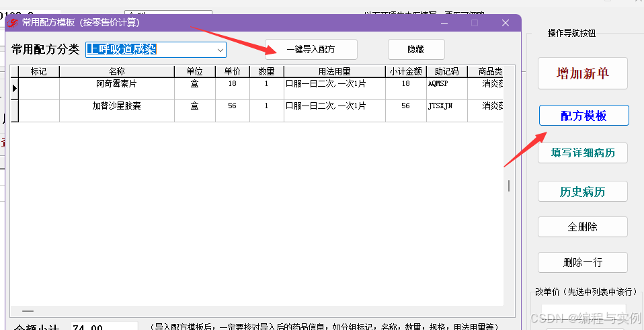Click the subtotal 56 in 加替沙星胶囊 row
Screen dimensions: 644x330
click(406, 111)
